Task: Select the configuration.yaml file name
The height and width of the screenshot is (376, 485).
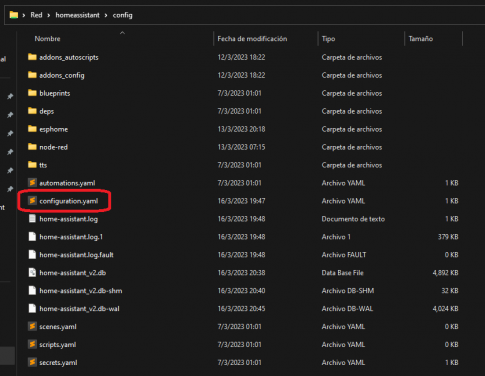Action: [69, 201]
